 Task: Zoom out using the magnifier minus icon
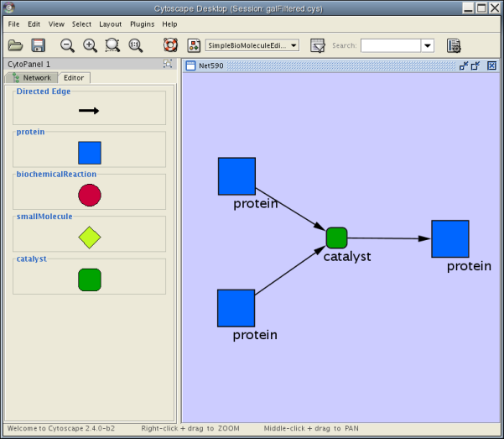[x=67, y=45]
